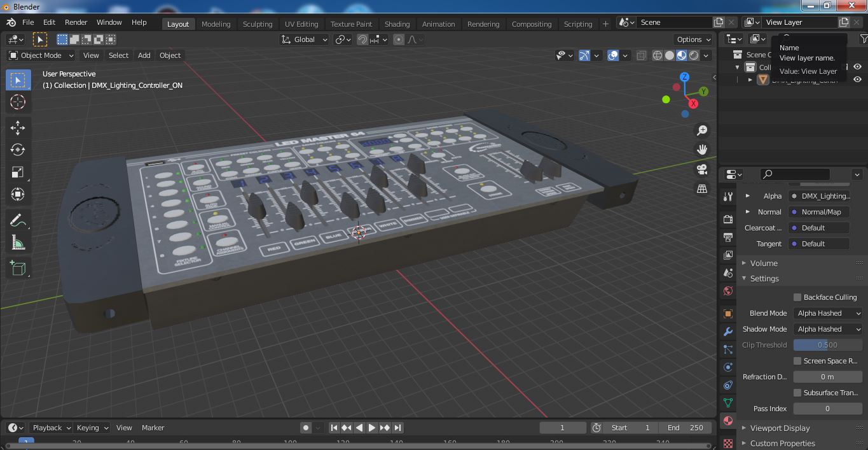Click the Pass Index field
The width and height of the screenshot is (868, 450).
tap(828, 409)
